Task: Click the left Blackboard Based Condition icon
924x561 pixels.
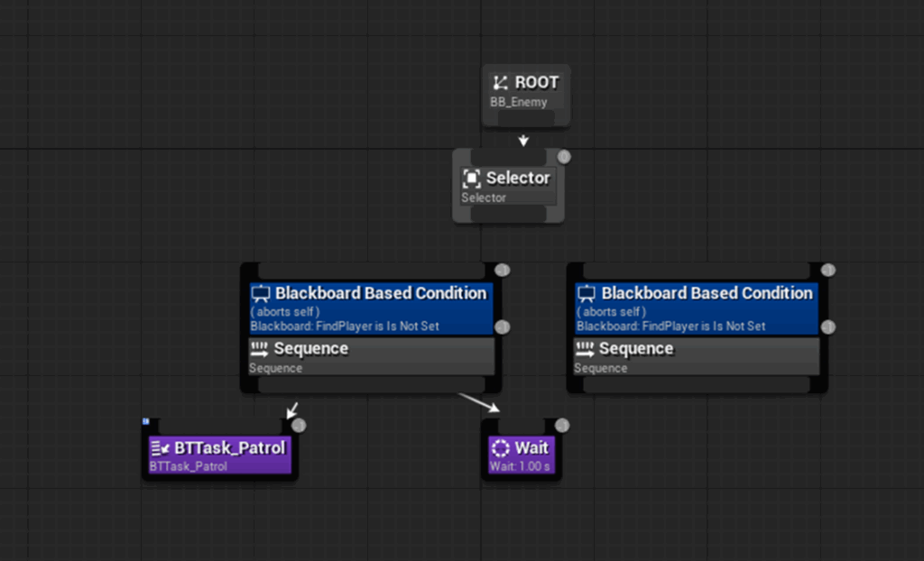Action: 261,294
